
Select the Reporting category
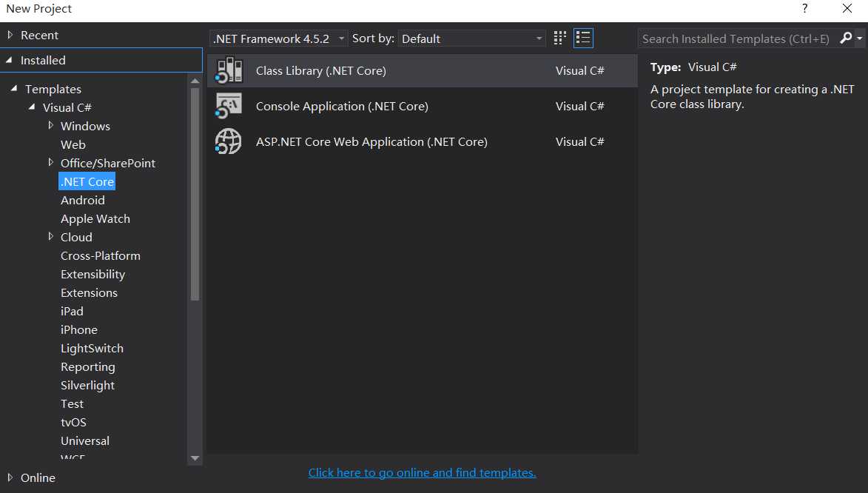(87, 366)
